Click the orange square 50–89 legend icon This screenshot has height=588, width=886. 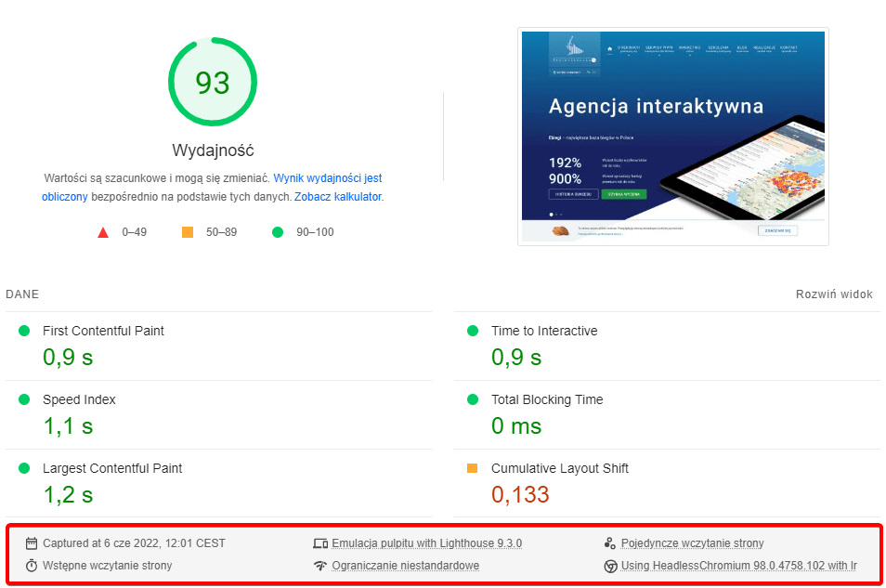[x=188, y=232]
